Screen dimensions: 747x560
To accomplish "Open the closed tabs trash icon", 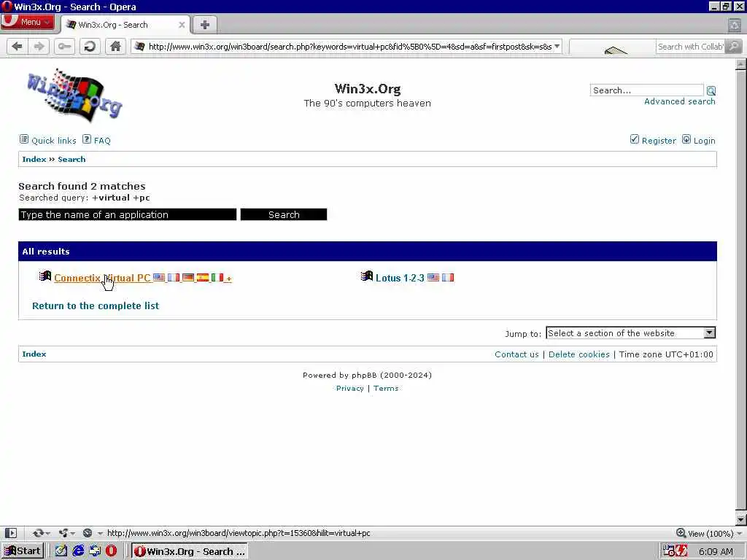I will [x=735, y=25].
